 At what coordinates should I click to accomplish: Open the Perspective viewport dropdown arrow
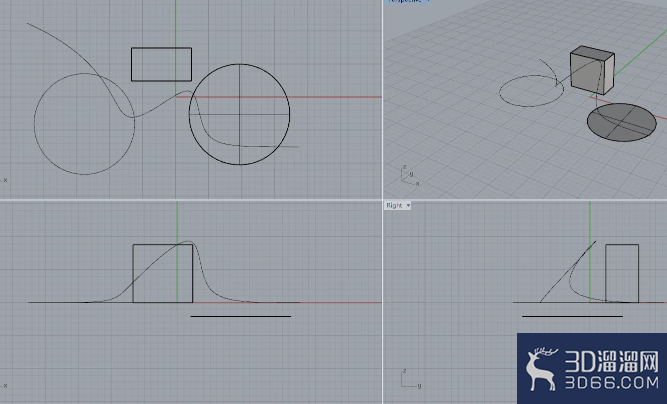428,1
